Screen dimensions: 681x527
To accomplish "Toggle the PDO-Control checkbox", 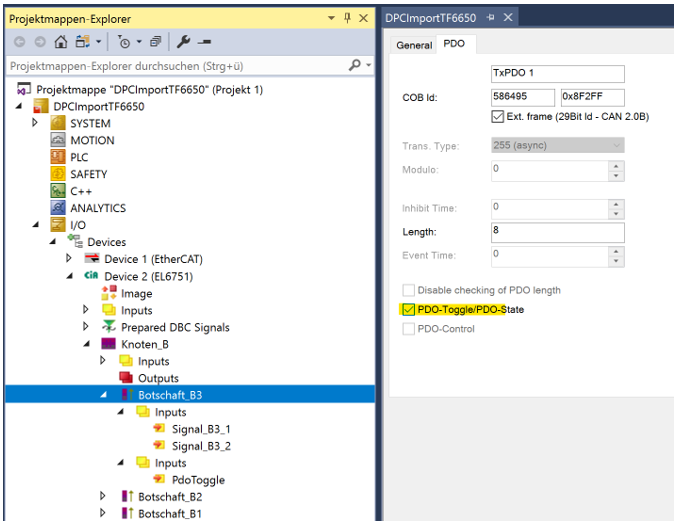I will click(408, 329).
